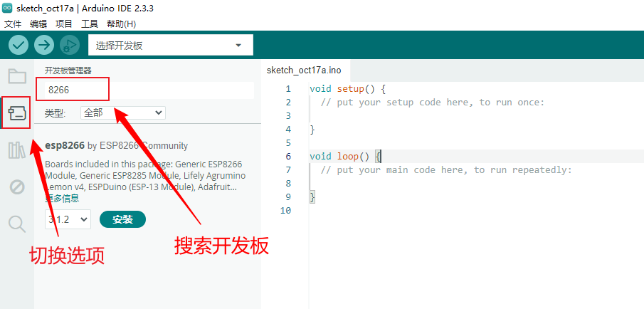The image size is (644, 309).
Task: Click the comment 'put your main code here'
Action: coord(446,169)
